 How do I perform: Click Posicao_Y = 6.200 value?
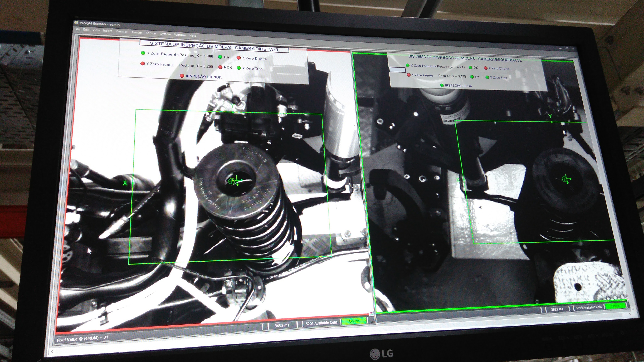coord(196,66)
